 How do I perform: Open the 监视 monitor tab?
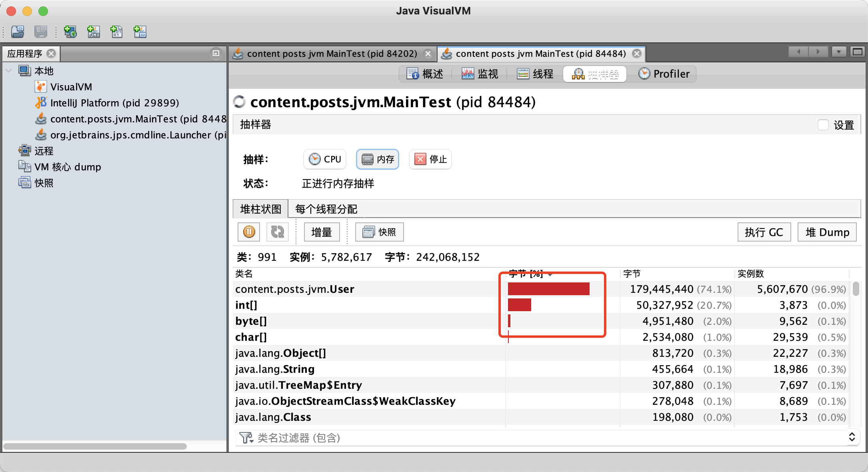pos(480,74)
